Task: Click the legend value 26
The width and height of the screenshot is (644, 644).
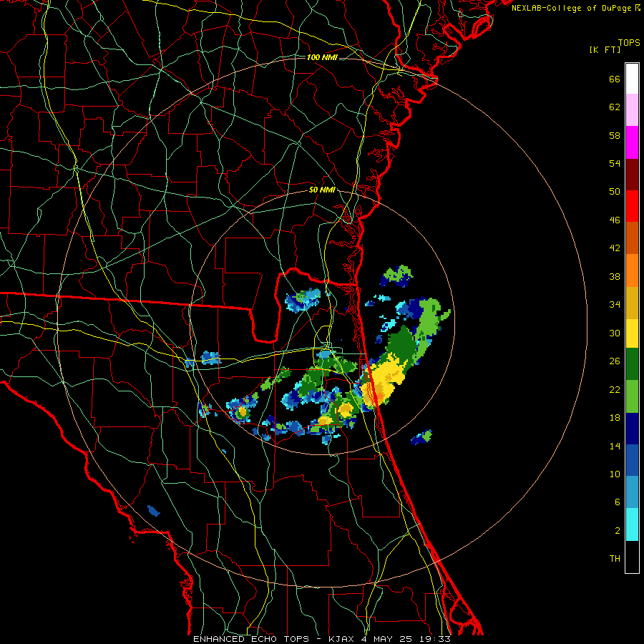Action: click(615, 361)
